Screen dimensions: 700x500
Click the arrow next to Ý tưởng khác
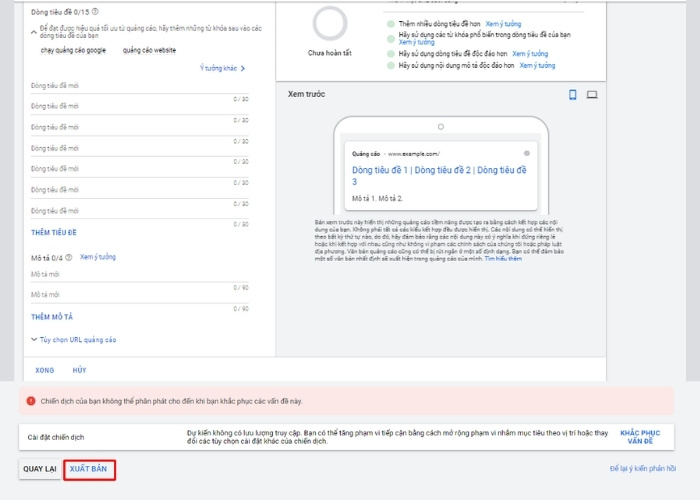tap(243, 69)
